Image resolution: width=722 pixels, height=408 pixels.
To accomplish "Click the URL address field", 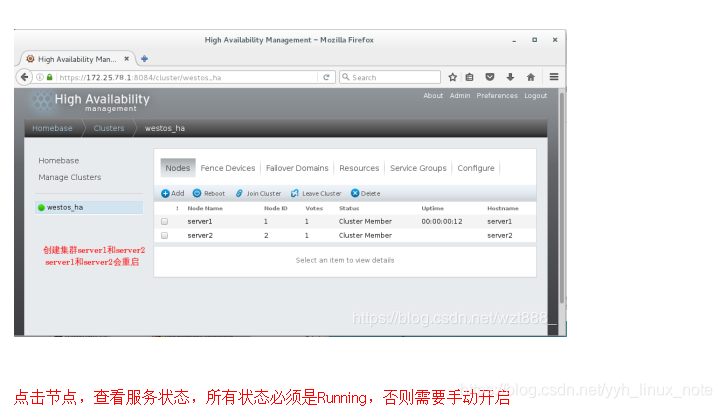I will [x=186, y=77].
